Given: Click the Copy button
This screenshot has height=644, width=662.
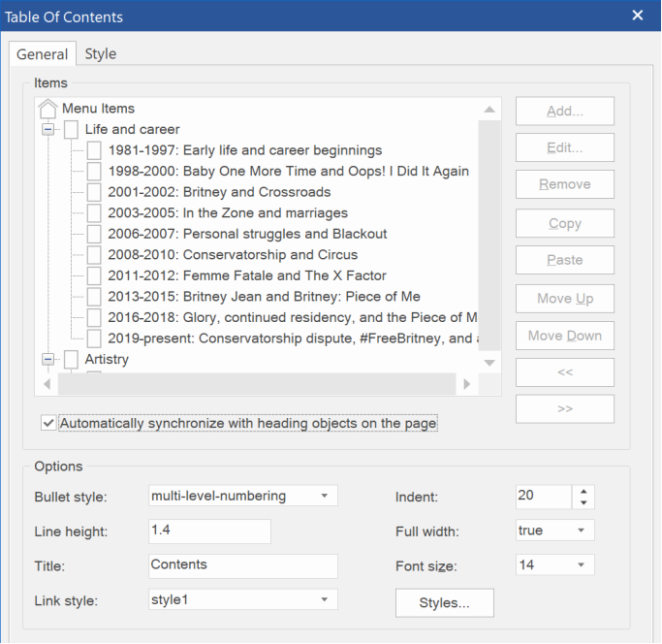Looking at the screenshot, I should click(565, 223).
